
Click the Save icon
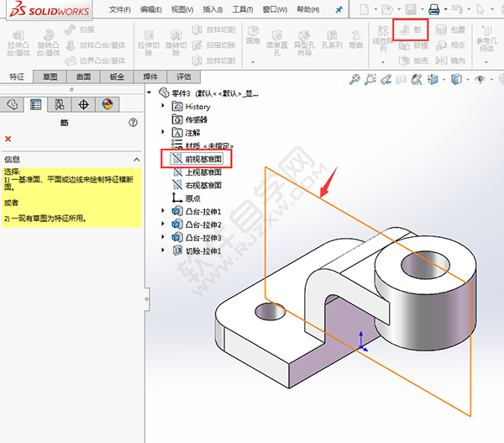411,9
